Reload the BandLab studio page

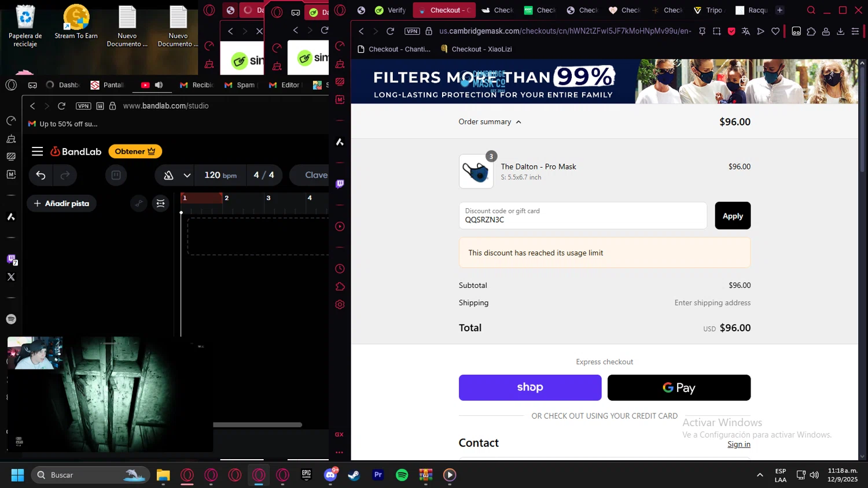pyautogui.click(x=61, y=106)
